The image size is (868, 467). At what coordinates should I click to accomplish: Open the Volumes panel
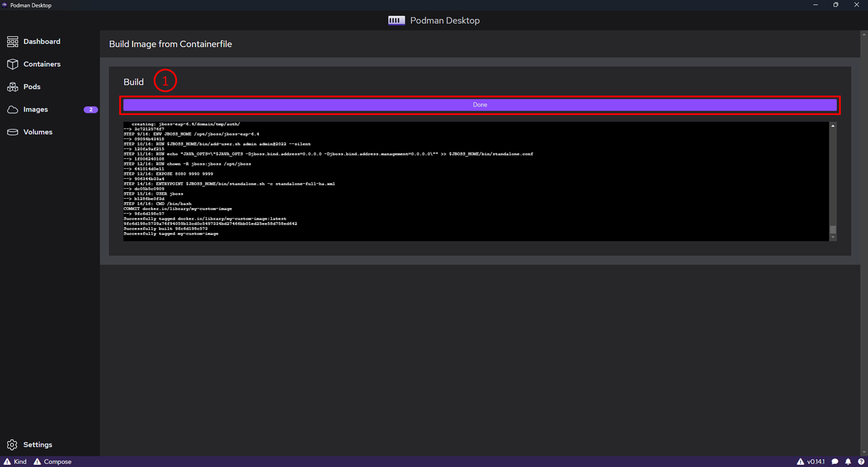click(38, 132)
